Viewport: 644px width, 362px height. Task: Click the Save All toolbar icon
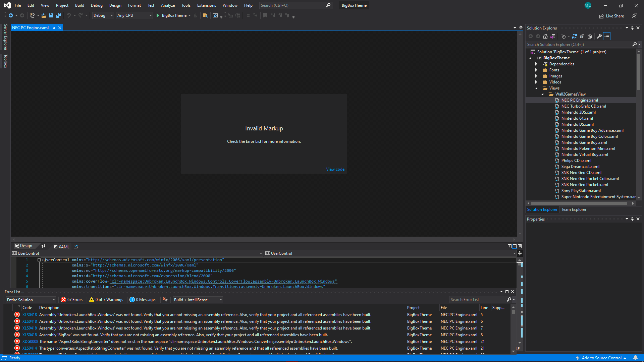click(59, 15)
